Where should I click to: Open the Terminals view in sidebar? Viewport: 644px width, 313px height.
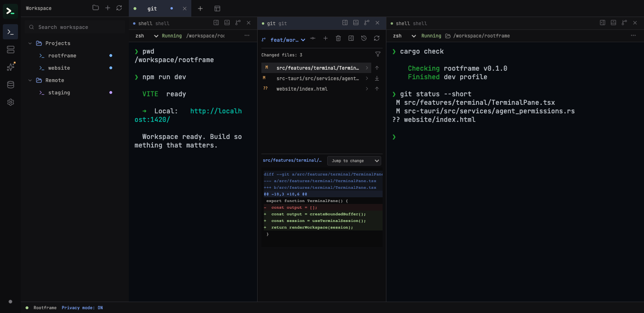[x=10, y=32]
